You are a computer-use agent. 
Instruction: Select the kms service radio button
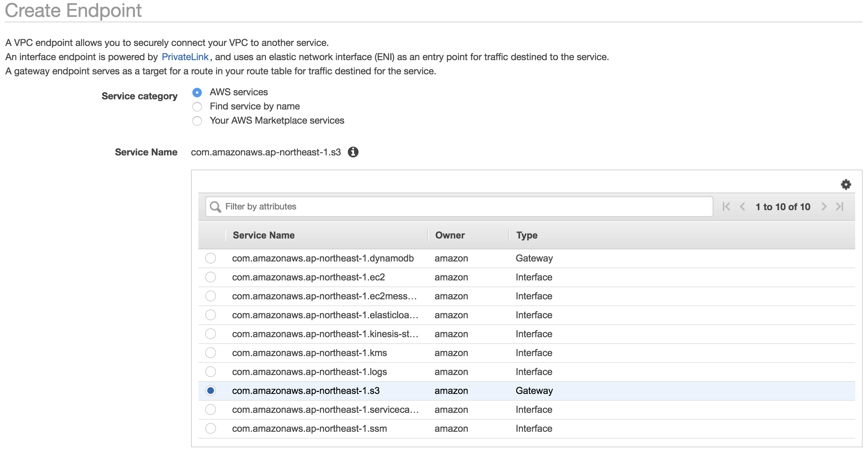pyautogui.click(x=211, y=353)
